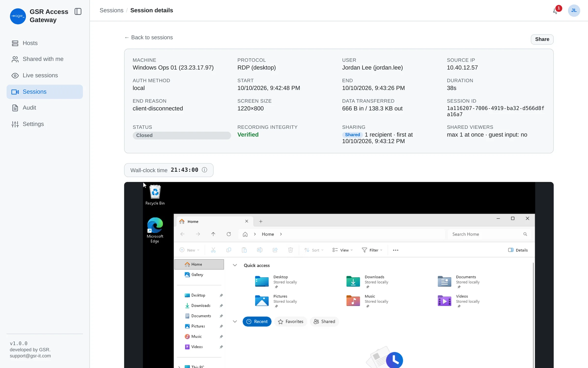Screen dimensions: 588x368
Task: Collapse the Quick access section
Action: [x=235, y=265]
